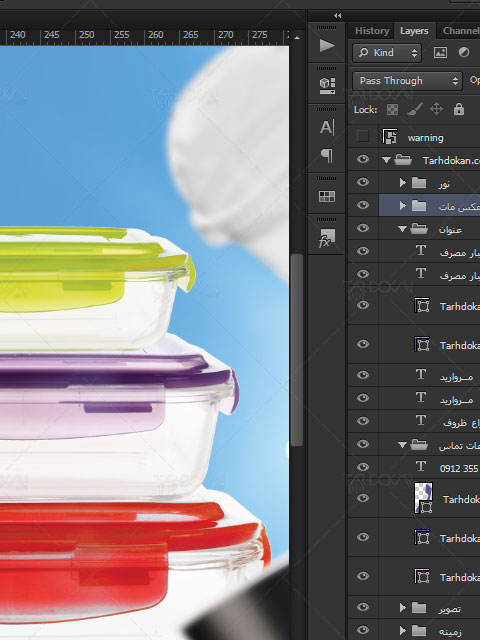480x640 pixels.
Task: Click the folder icon of تصویر group
Action: click(419, 608)
